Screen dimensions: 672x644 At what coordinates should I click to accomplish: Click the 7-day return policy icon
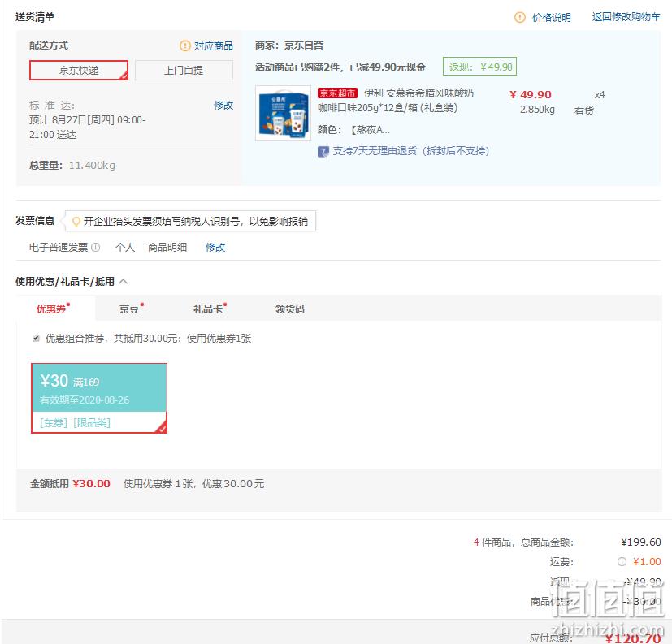click(x=323, y=152)
